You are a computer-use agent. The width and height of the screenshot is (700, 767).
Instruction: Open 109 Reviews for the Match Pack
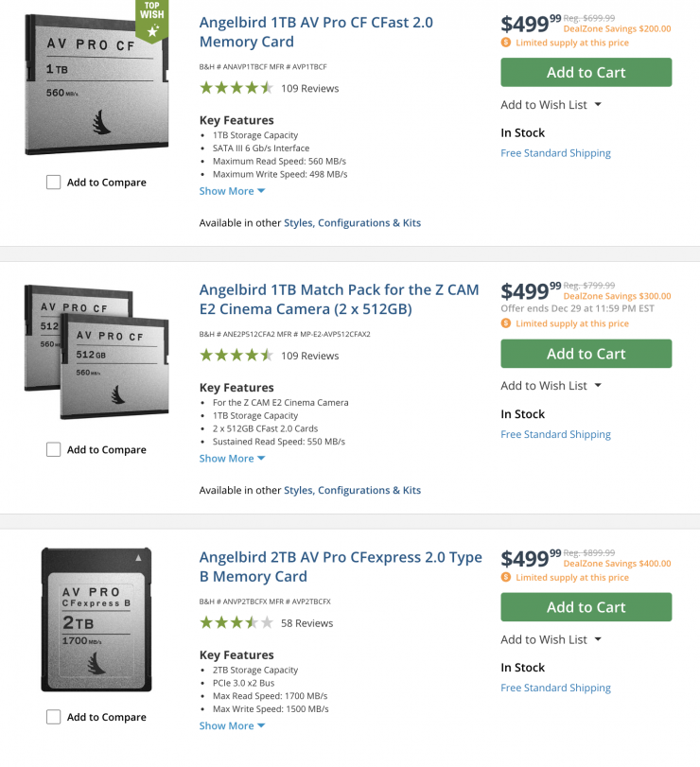pyautogui.click(x=309, y=356)
